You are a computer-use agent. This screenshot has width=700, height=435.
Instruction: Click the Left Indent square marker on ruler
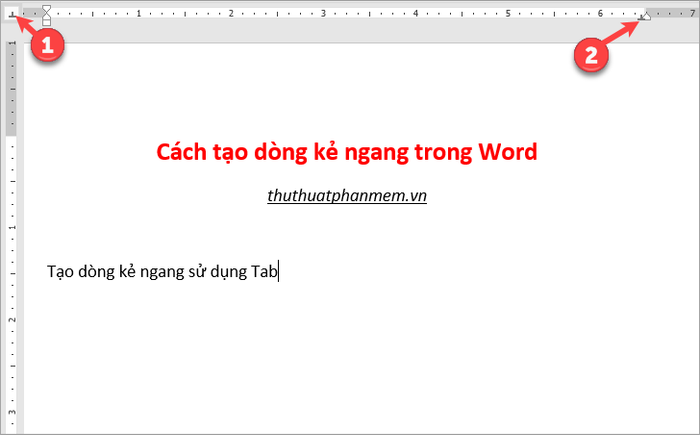46,22
